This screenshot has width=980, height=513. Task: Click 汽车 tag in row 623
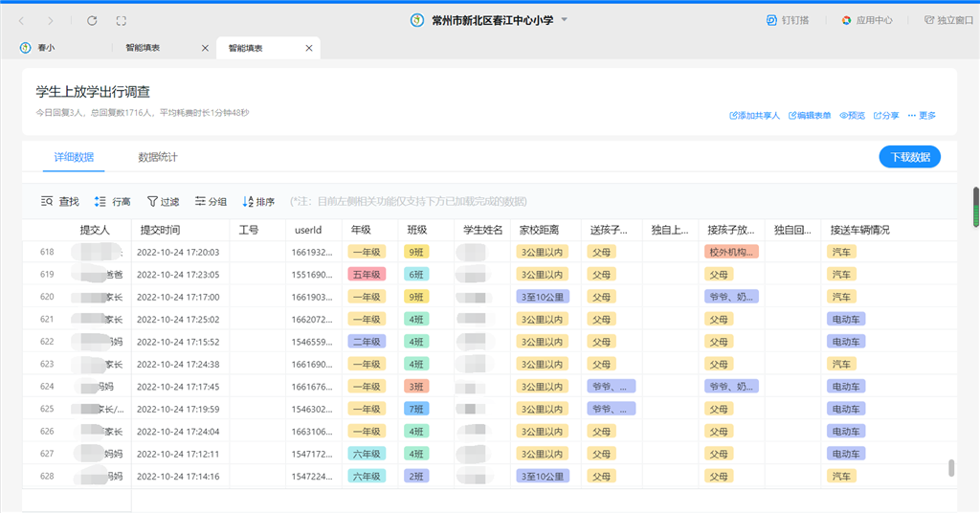click(x=841, y=364)
